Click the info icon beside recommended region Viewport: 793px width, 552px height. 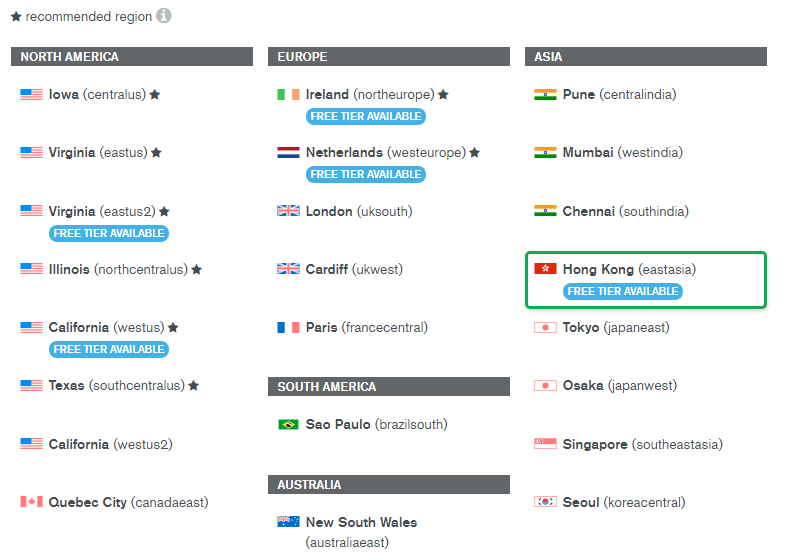tap(164, 16)
